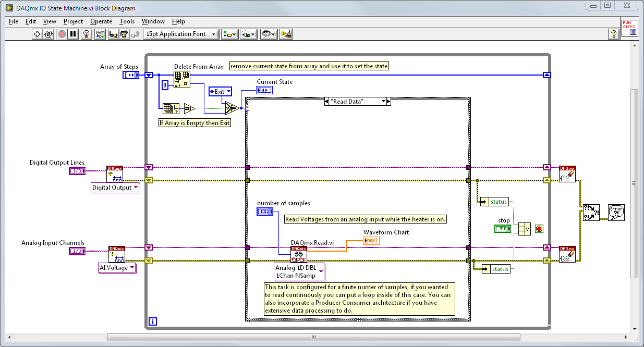Open the Context Help question mark
The width and height of the screenshot is (644, 347).
(x=614, y=34)
